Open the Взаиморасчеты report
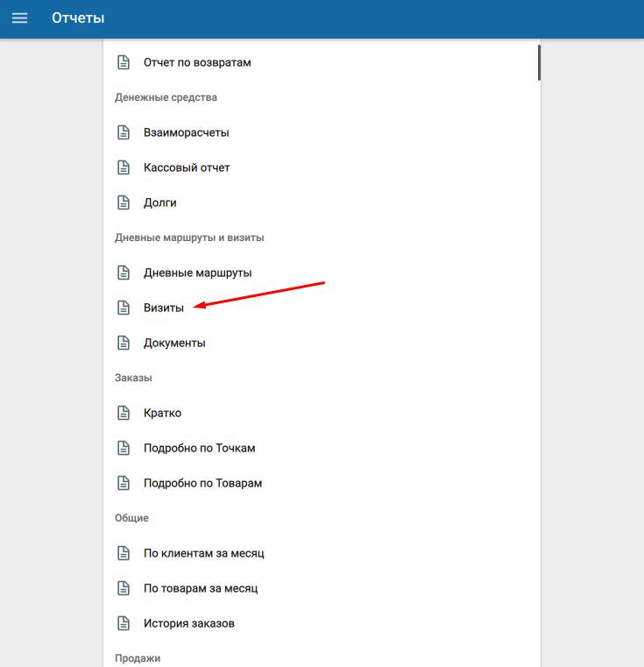 click(186, 132)
